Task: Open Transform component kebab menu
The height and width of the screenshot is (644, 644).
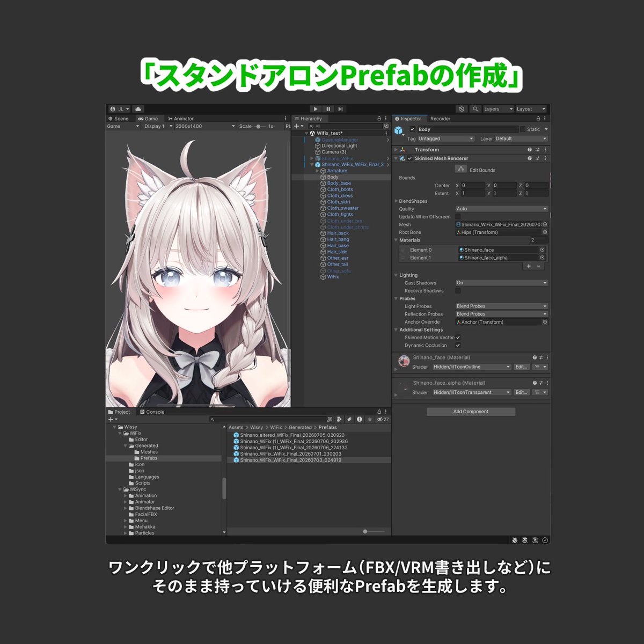Action: tap(545, 150)
